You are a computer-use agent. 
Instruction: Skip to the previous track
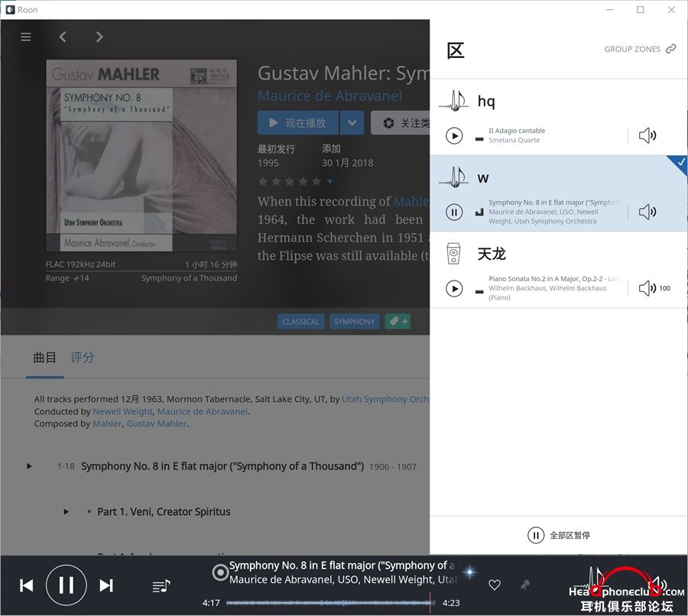click(26, 585)
